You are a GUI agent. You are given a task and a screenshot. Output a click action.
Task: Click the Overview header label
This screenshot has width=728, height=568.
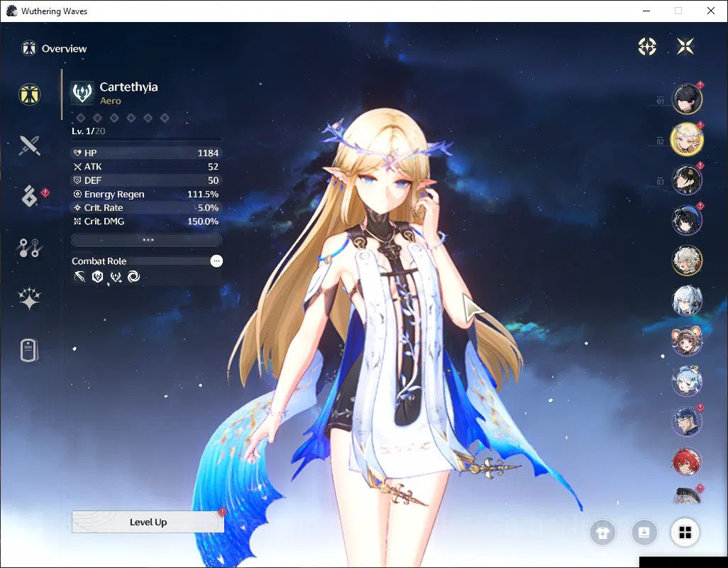(x=64, y=49)
